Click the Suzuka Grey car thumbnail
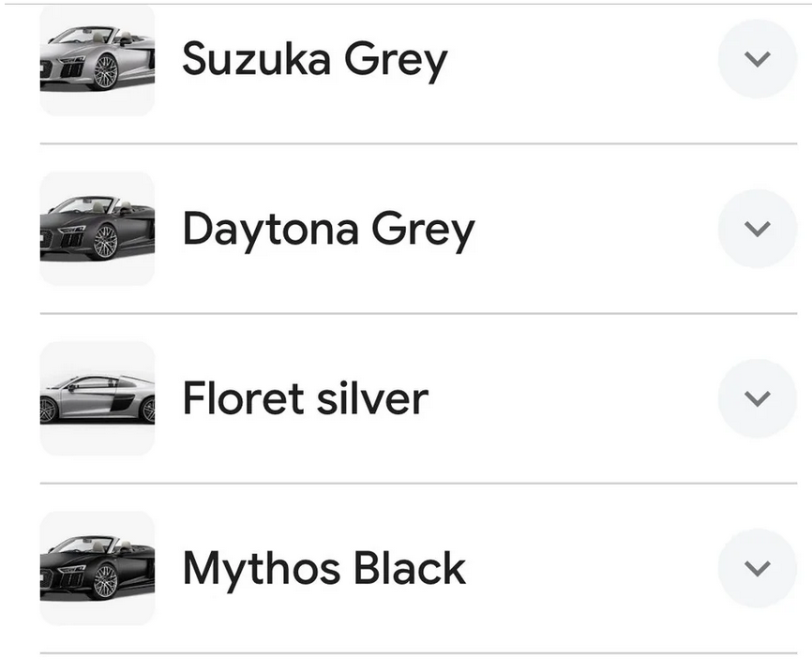This screenshot has height=672, width=812. click(x=97, y=60)
